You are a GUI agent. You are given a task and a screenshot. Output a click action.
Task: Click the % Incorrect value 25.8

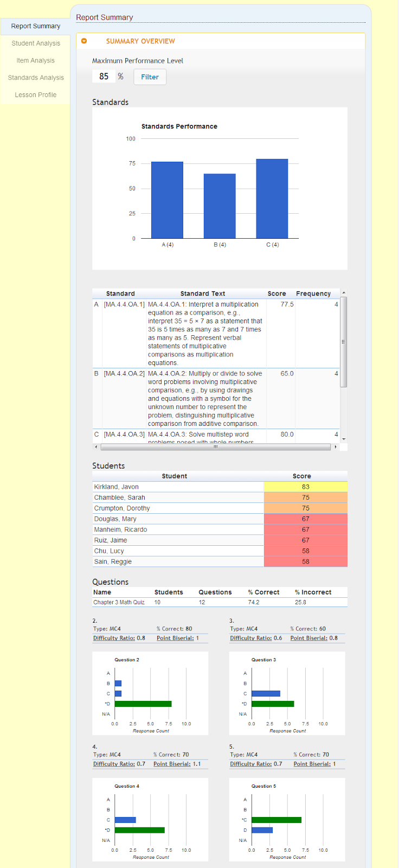(x=300, y=602)
